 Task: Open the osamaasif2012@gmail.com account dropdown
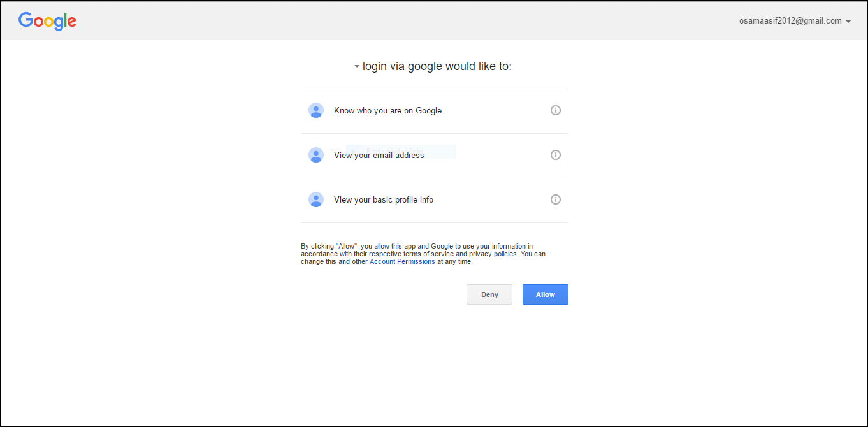[795, 21]
